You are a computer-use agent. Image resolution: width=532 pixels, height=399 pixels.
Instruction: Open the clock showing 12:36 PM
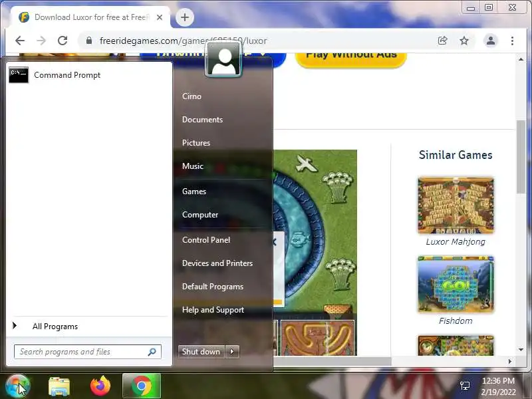(498, 386)
